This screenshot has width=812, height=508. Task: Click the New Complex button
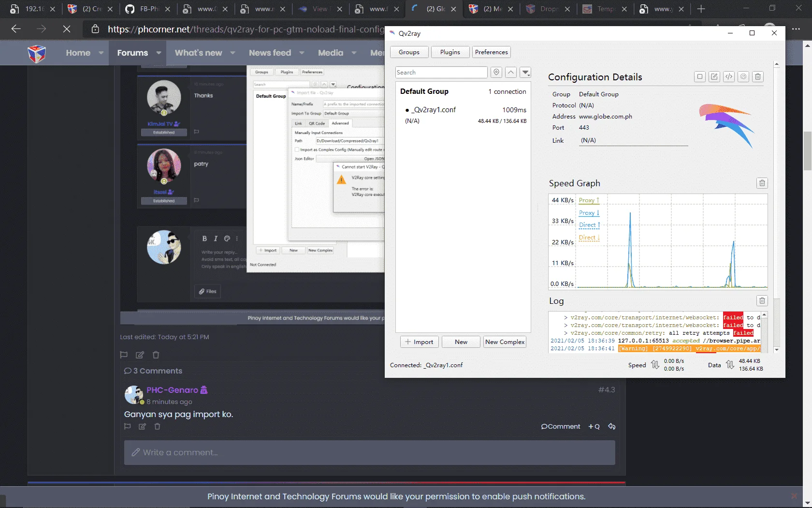click(x=505, y=342)
